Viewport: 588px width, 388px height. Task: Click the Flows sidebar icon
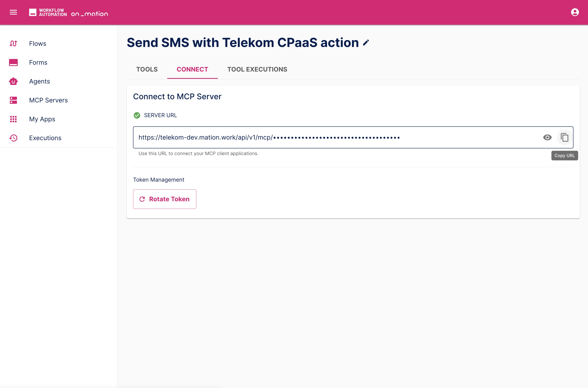[13, 44]
